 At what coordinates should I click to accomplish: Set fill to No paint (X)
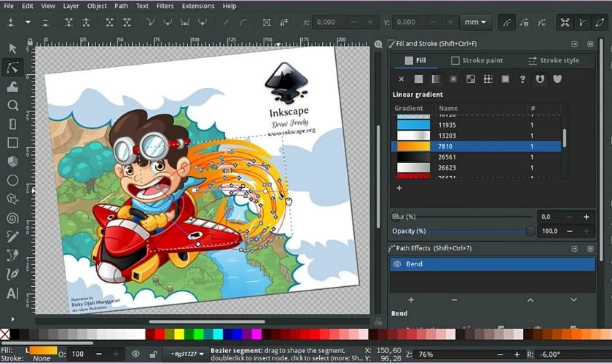[401, 79]
